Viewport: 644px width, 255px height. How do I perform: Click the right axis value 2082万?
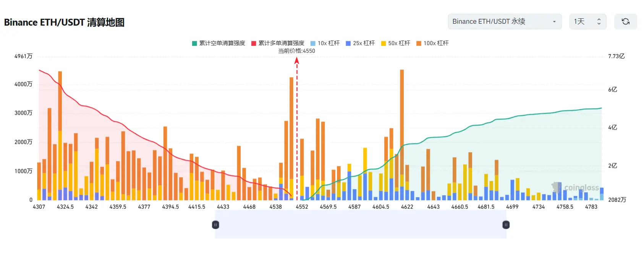[617, 200]
